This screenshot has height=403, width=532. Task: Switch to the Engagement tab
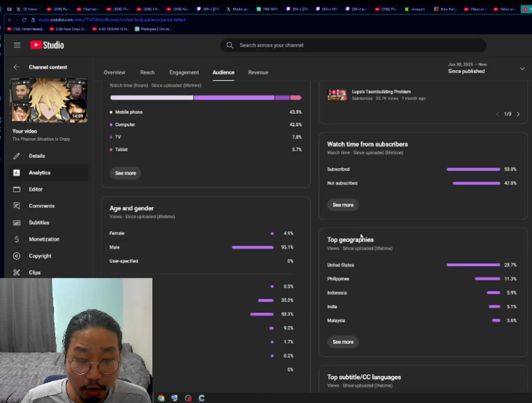pos(184,72)
